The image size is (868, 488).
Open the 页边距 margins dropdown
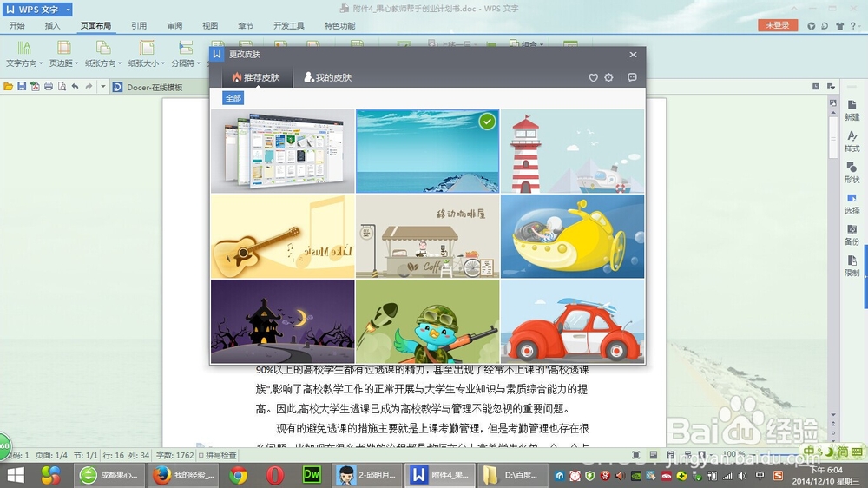[x=63, y=55]
